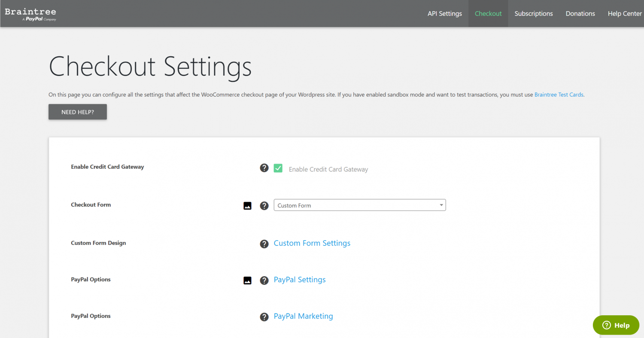Open the Checkout Form dropdown
Image resolution: width=644 pixels, height=338 pixels.
point(359,205)
